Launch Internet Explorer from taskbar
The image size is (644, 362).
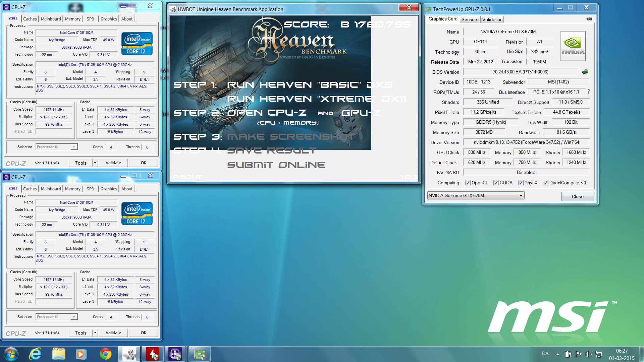(x=35, y=354)
